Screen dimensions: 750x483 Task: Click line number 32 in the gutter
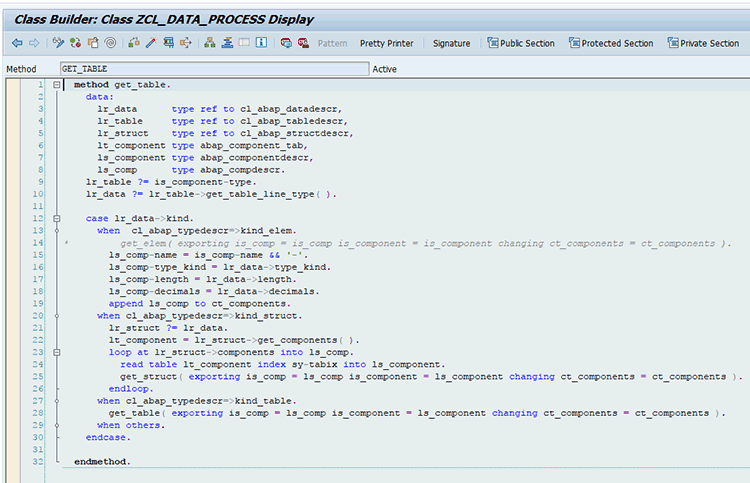(38, 462)
